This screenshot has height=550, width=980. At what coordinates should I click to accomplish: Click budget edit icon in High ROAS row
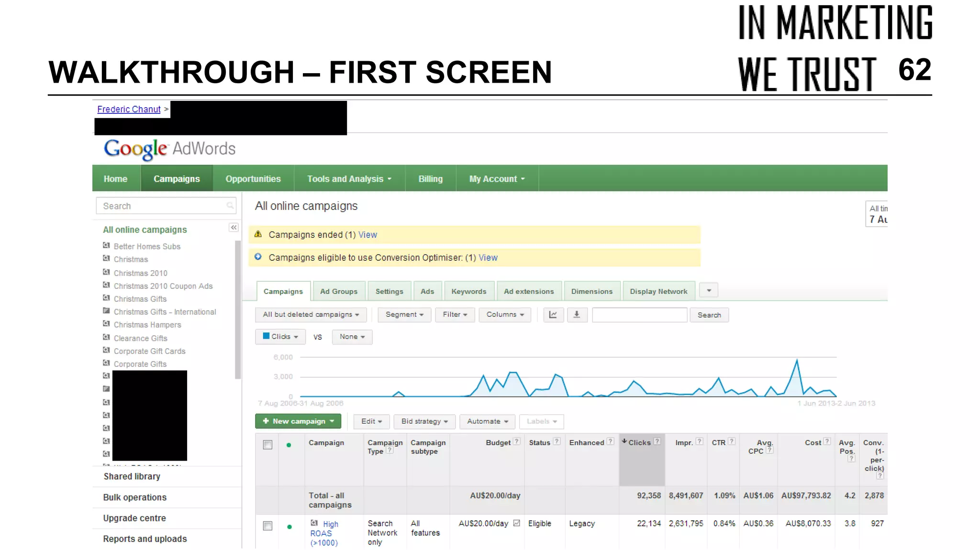[517, 523]
